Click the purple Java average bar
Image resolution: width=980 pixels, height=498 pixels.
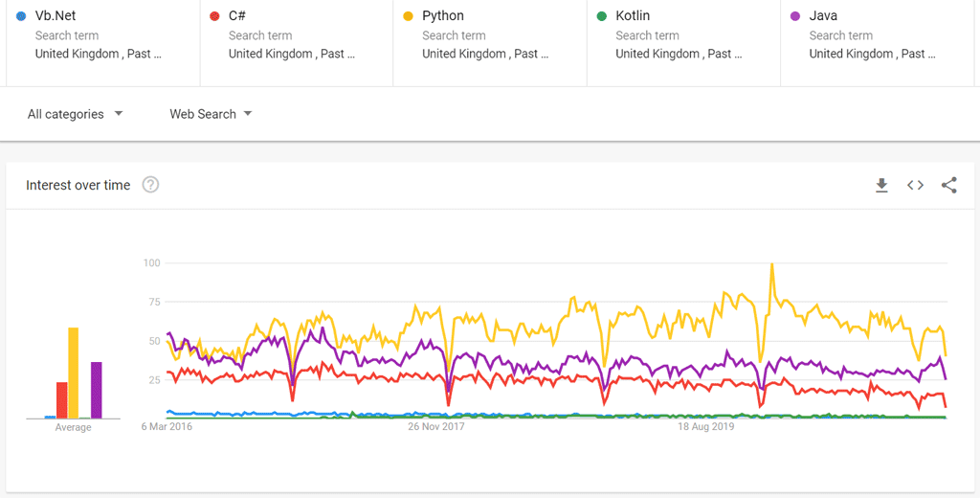[x=96, y=390]
